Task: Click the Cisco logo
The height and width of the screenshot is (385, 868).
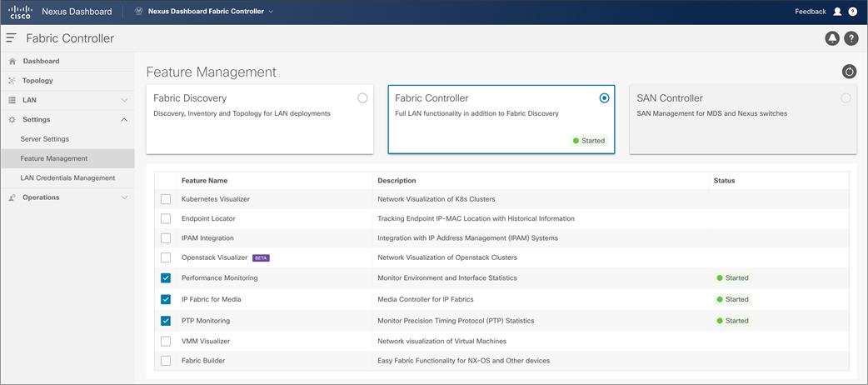Action: point(21,12)
